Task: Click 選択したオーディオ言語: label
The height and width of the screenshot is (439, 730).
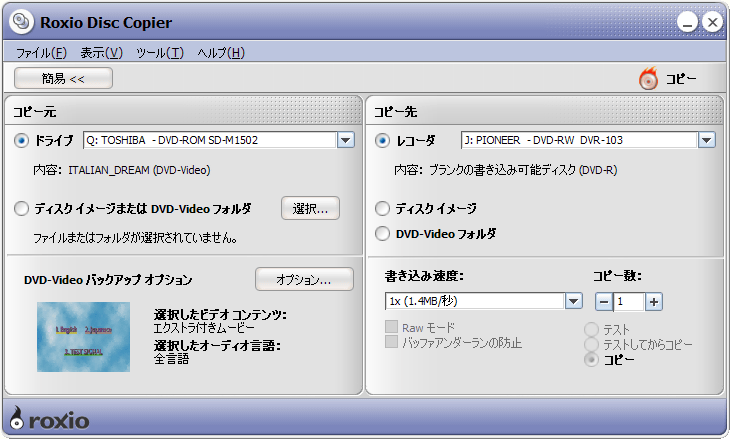Action: coord(217,346)
